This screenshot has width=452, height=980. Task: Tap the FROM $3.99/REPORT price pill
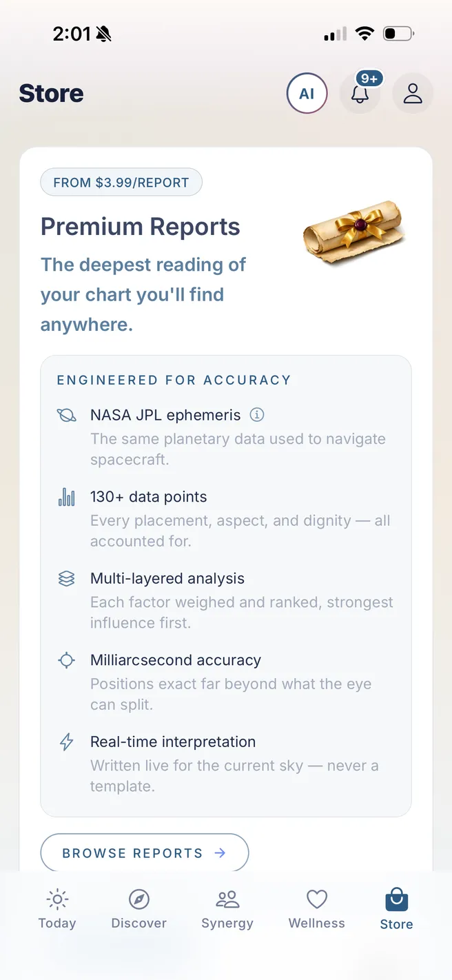[121, 183]
